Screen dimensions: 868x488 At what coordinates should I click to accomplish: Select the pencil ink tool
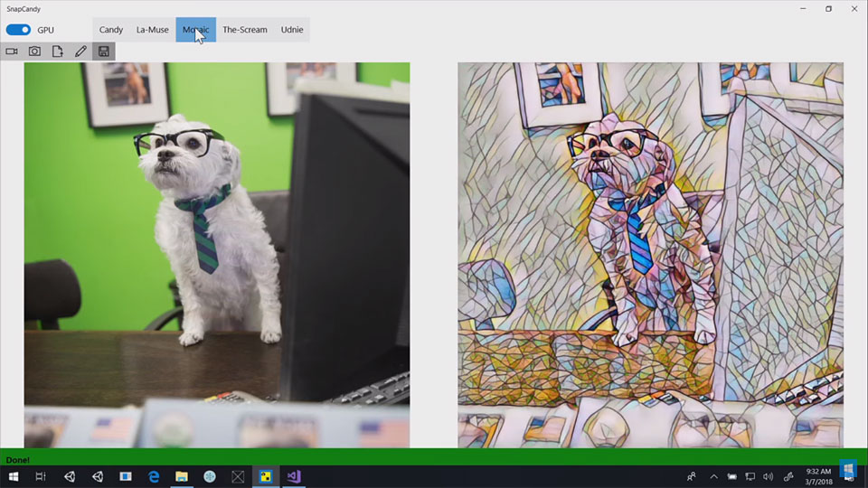[80, 52]
